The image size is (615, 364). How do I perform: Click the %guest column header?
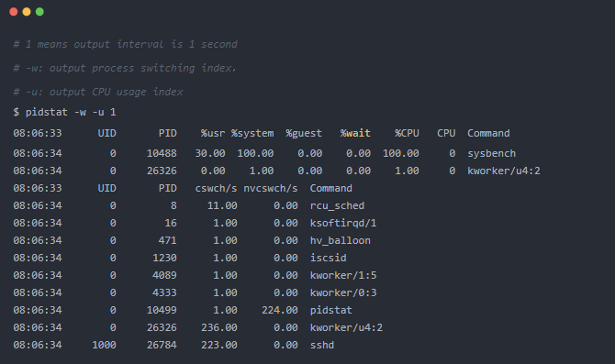304,133
